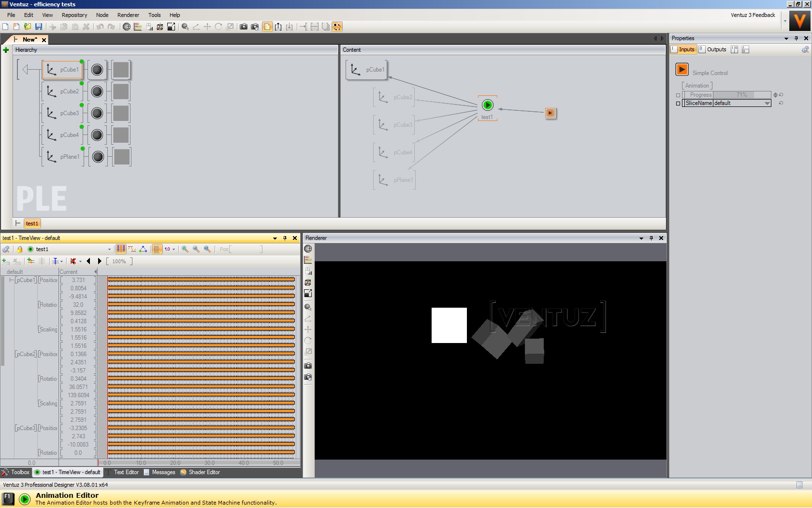Viewport: 812px width, 508px height.
Task: Open the test1 animation selector dropdown
Action: click(109, 250)
